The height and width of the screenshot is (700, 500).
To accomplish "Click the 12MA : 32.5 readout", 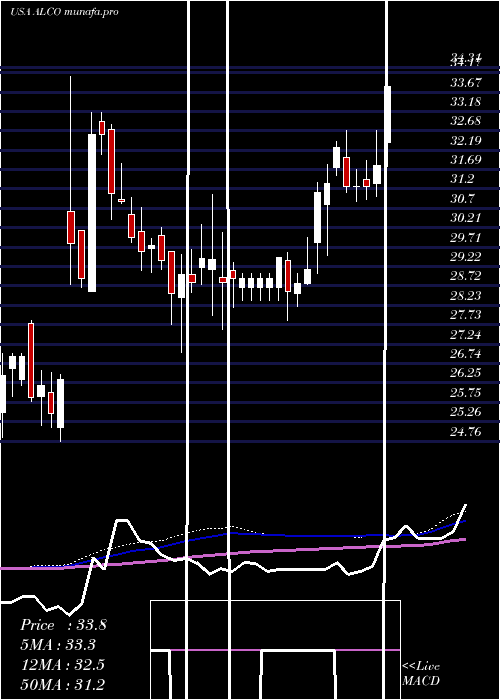I will click(62, 664).
